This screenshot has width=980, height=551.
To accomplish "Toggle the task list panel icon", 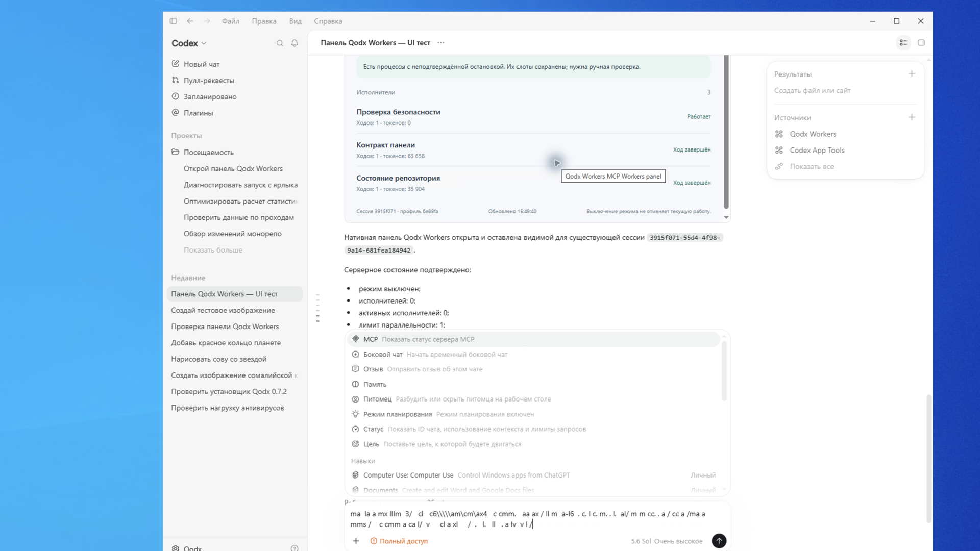I will coord(903,43).
